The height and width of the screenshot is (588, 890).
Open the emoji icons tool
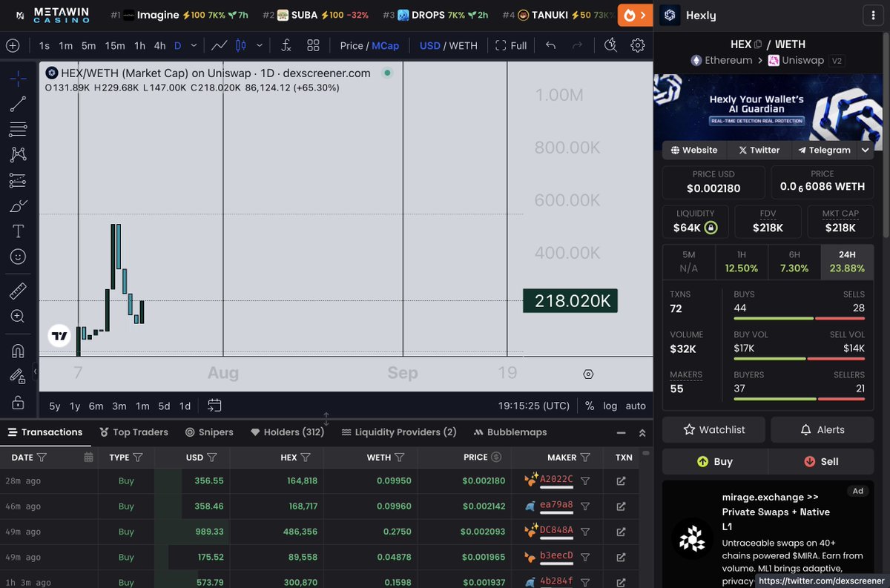pos(18,257)
